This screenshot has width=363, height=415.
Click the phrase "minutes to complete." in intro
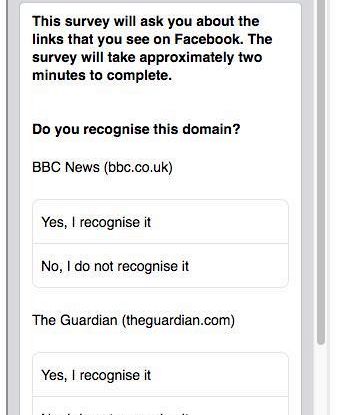(102, 76)
